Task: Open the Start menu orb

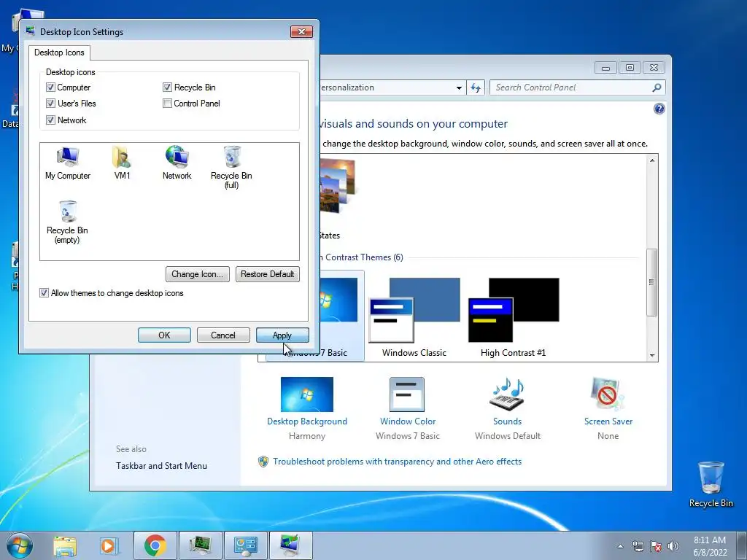Action: point(20,545)
